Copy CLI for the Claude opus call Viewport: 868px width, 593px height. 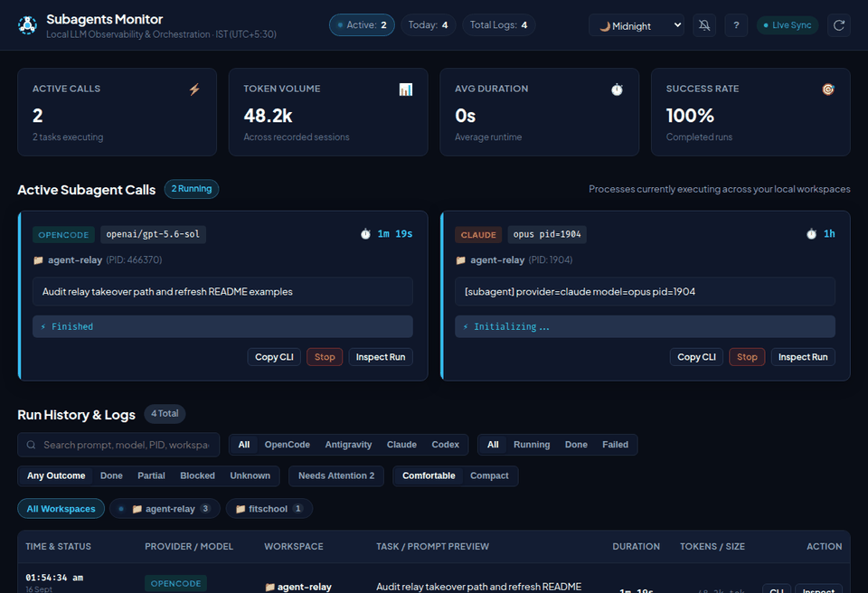(696, 357)
